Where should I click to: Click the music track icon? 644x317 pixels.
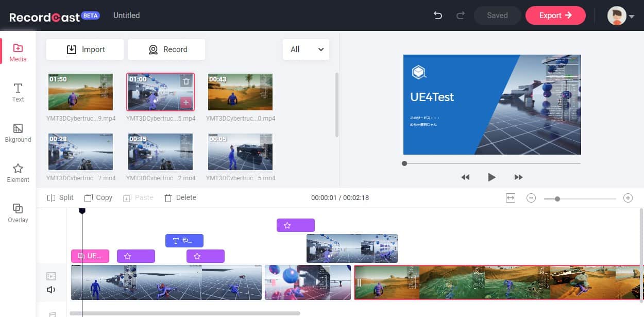tap(52, 314)
